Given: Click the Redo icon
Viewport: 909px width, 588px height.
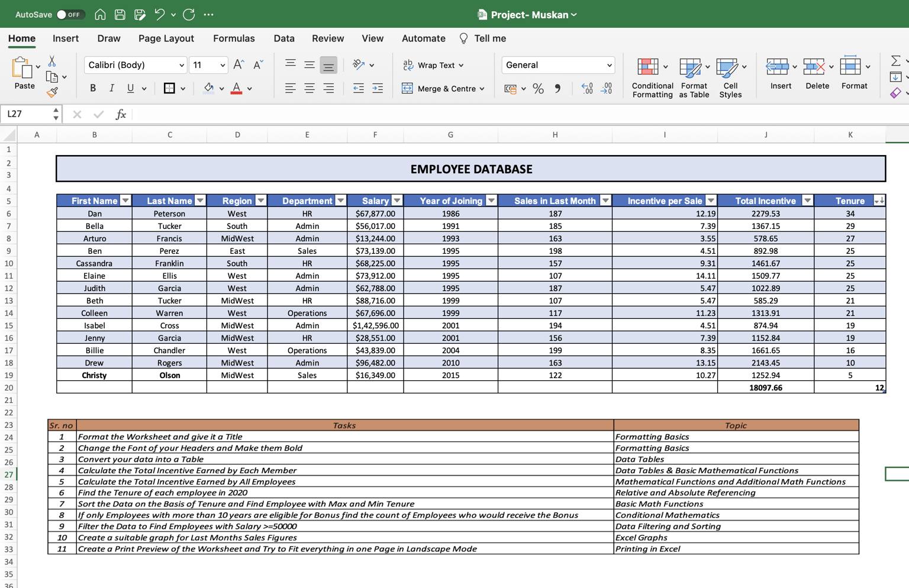Looking at the screenshot, I should 189,14.
